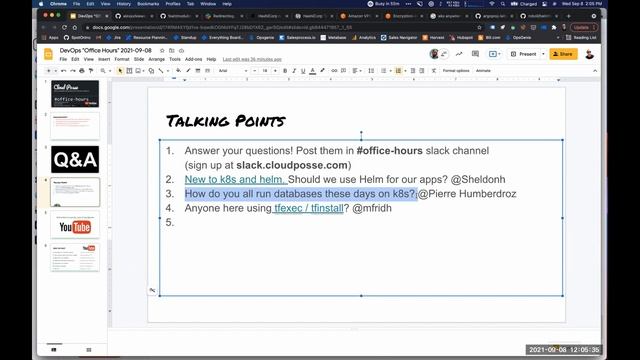This screenshot has height=360, width=640.
Task: Open the text color picker
Action: 313,71
